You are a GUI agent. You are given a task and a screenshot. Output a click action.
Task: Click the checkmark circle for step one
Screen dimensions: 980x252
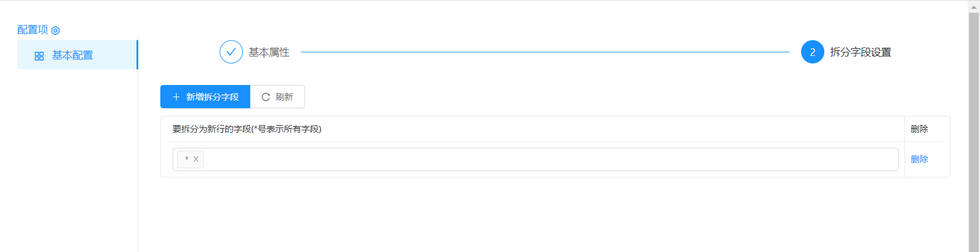(x=231, y=52)
